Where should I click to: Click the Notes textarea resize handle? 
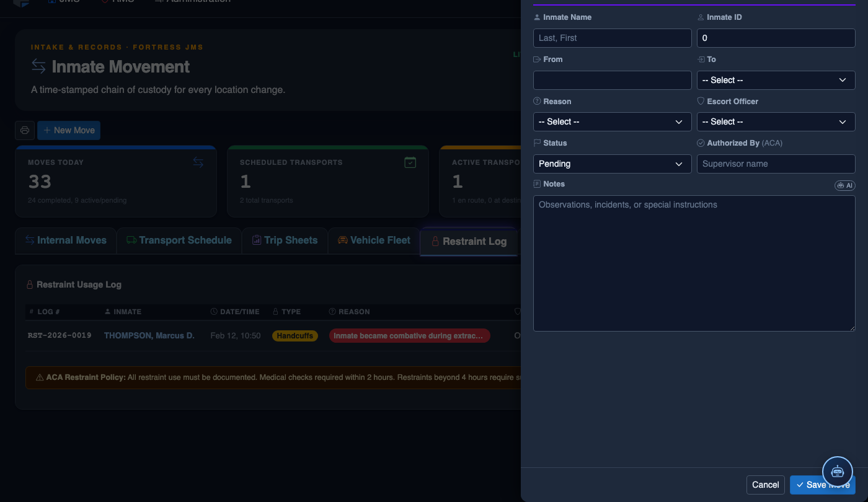pyautogui.click(x=851, y=327)
